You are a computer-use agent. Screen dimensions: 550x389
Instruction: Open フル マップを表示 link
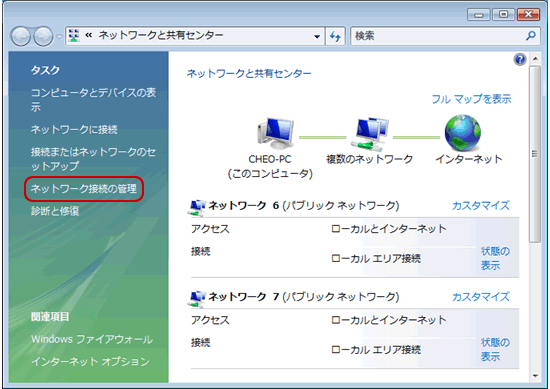click(x=471, y=99)
